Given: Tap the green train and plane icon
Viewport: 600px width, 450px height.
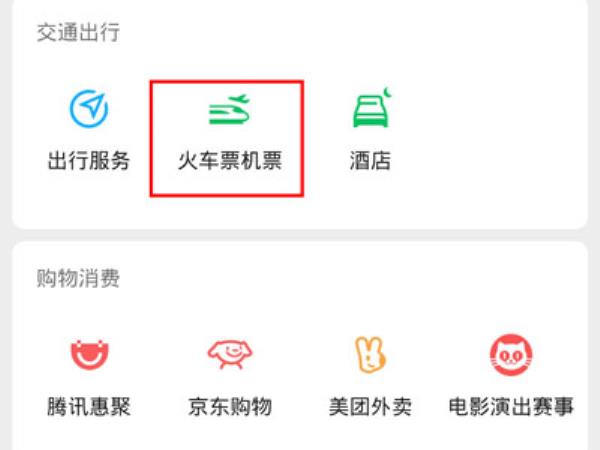Looking at the screenshot, I should click(x=229, y=109).
